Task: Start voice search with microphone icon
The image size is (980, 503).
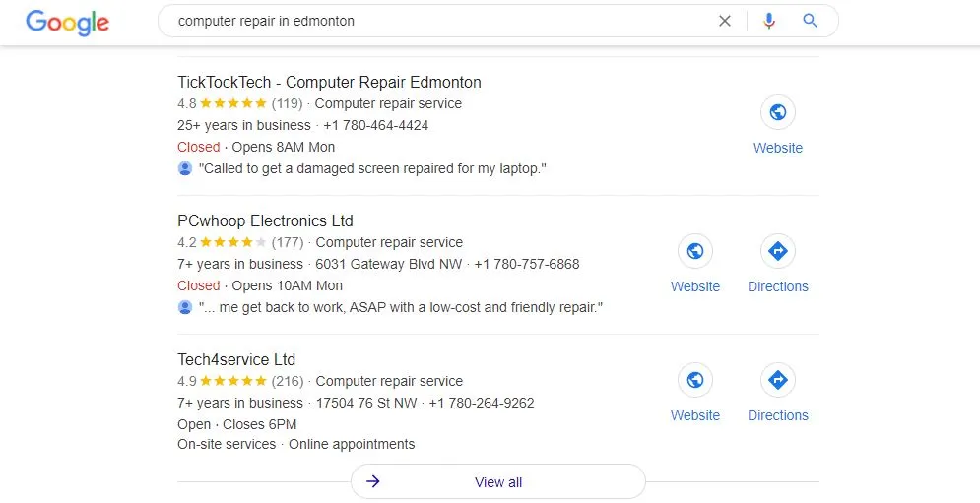Action: (769, 21)
